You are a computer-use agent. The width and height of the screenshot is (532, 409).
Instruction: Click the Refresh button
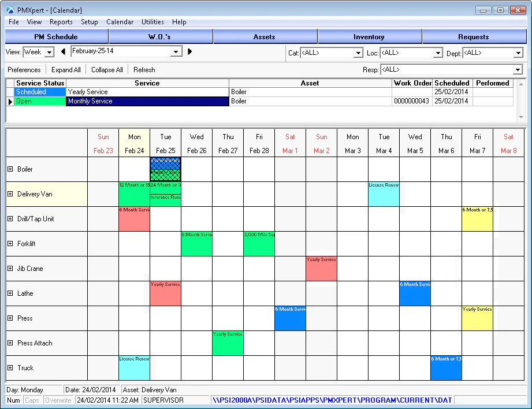point(144,70)
